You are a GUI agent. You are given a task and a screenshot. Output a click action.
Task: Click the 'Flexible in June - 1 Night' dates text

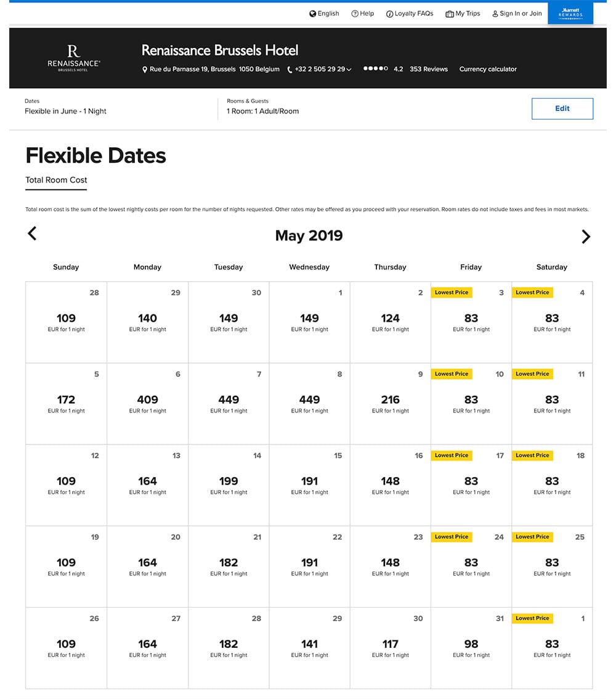pos(65,112)
